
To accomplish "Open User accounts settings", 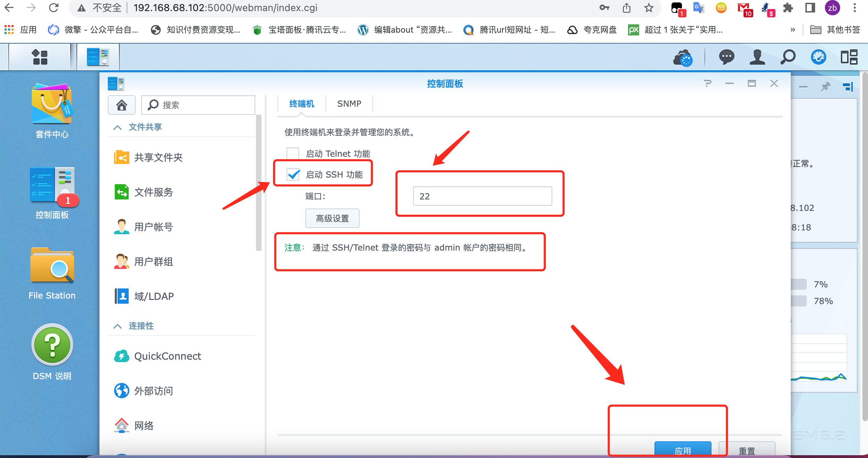I will [144, 227].
